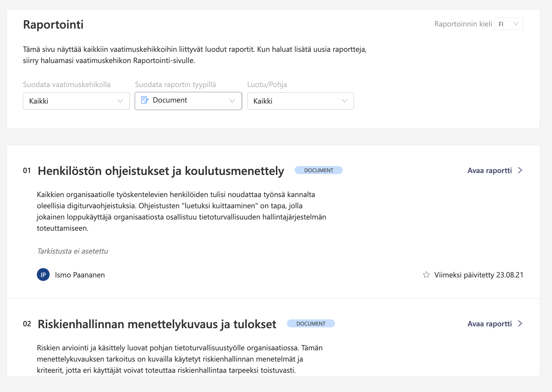
Task: Click the DOCUMENT badge on report 02
Action: coord(311,324)
